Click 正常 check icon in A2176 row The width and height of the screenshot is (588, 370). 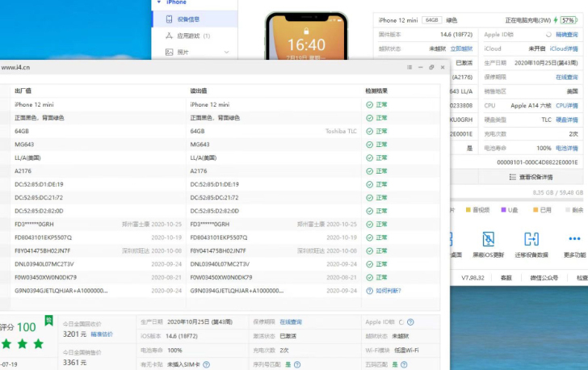(369, 171)
